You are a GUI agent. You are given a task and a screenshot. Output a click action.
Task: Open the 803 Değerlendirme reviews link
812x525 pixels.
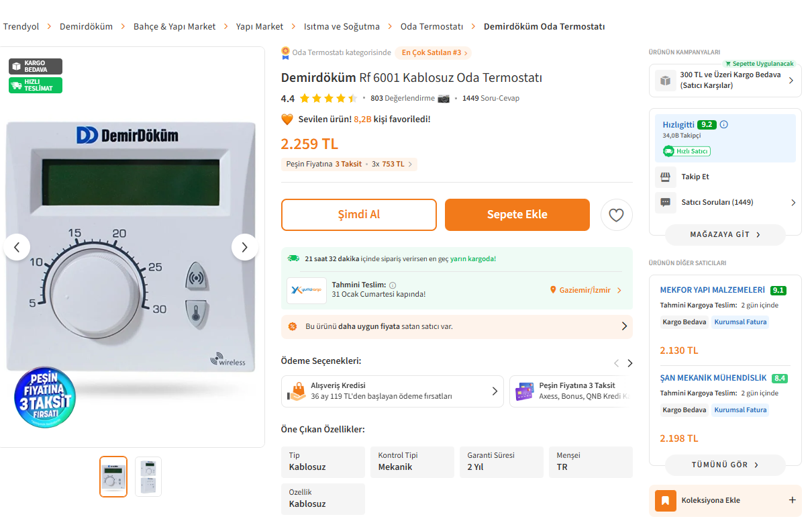tap(403, 98)
